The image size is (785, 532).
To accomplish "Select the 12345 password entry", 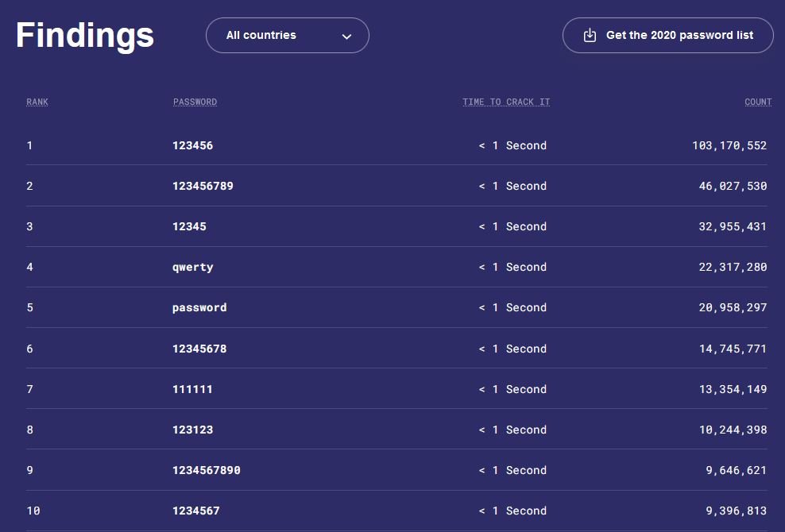I will point(189,227).
